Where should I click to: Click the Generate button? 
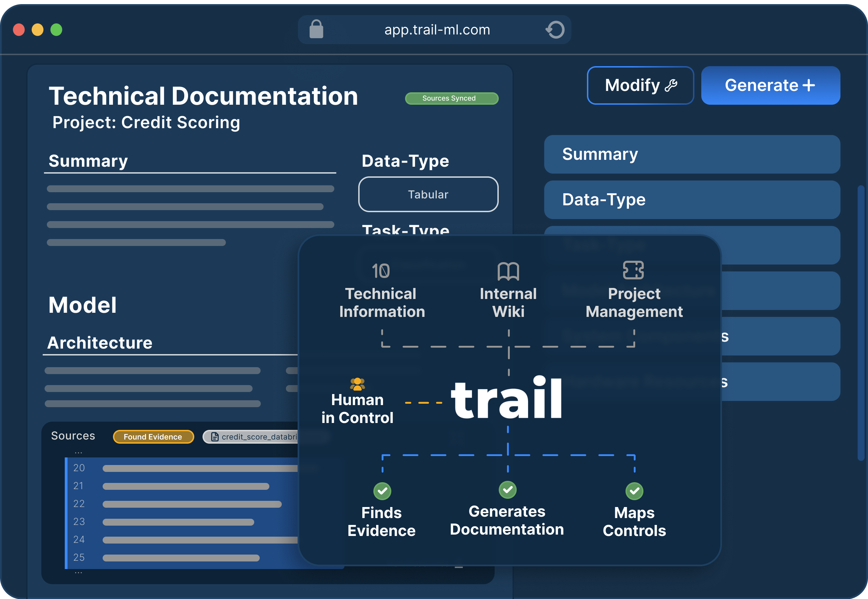771,85
